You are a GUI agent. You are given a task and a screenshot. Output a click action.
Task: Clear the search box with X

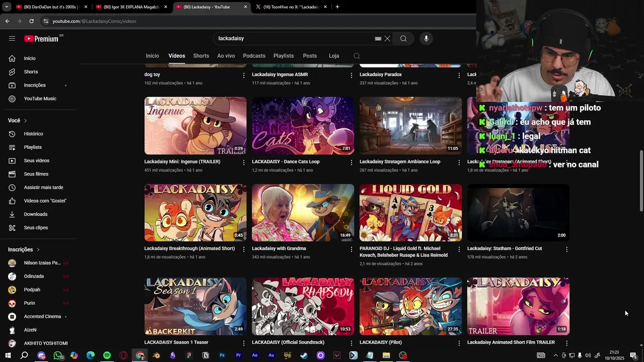point(387,39)
